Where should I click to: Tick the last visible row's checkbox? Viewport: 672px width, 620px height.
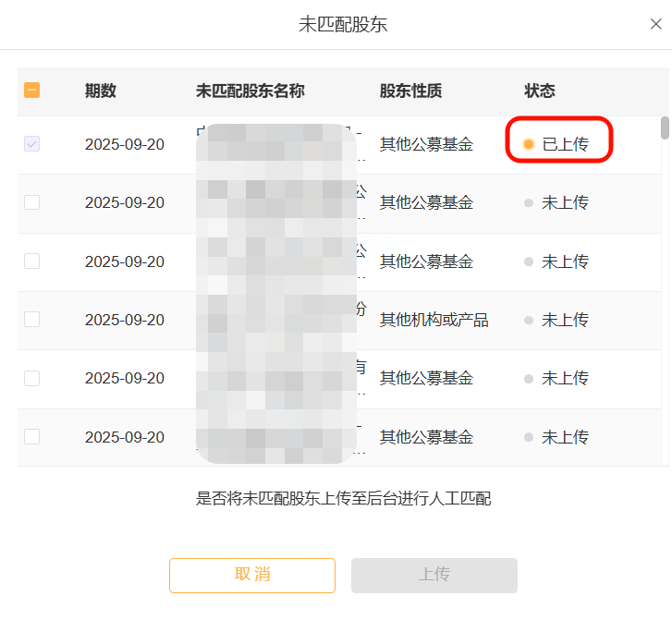tap(32, 437)
